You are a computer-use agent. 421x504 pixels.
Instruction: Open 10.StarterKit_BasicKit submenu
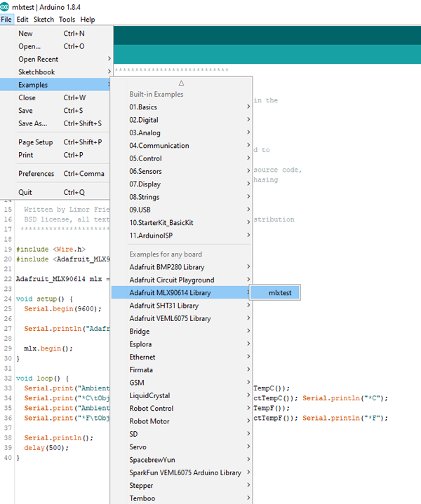[182, 223]
